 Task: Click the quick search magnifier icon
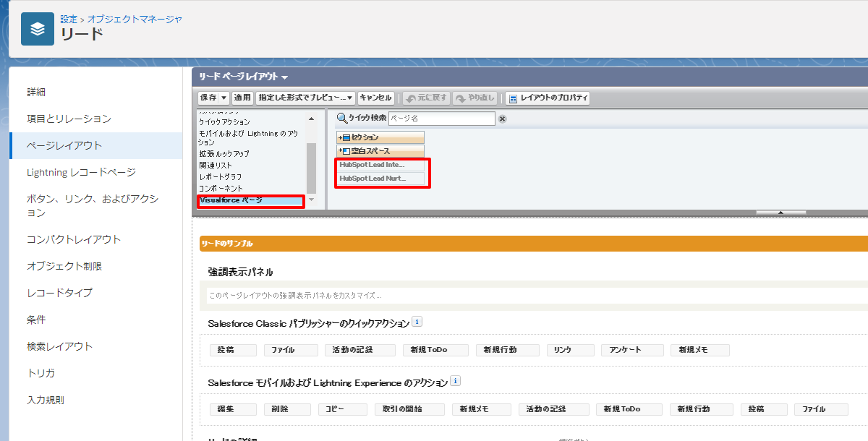pyautogui.click(x=342, y=119)
